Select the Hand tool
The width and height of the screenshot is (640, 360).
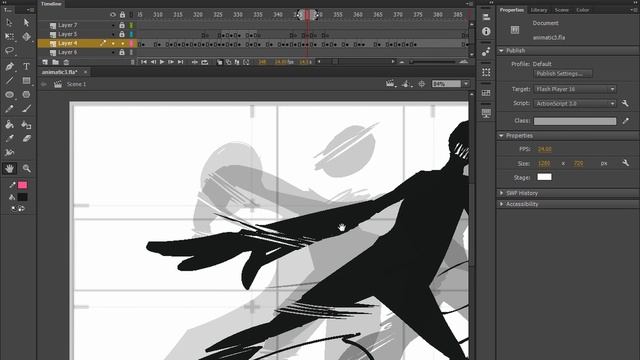[9, 168]
